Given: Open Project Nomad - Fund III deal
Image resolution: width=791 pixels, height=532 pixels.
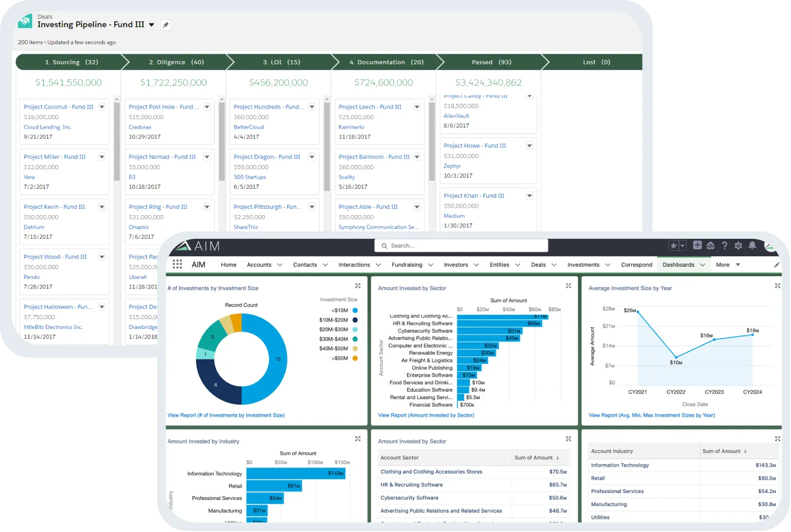Looking at the screenshot, I should (162, 157).
